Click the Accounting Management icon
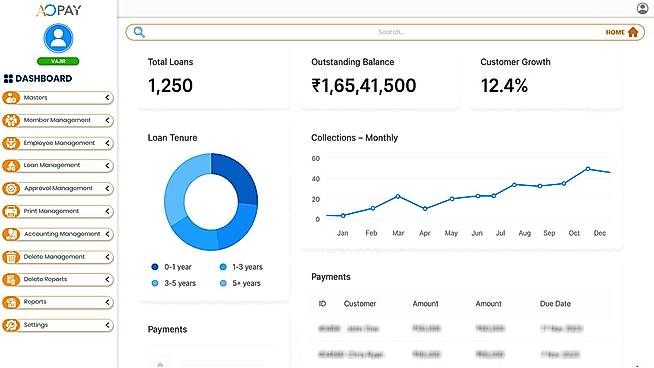 (x=11, y=234)
